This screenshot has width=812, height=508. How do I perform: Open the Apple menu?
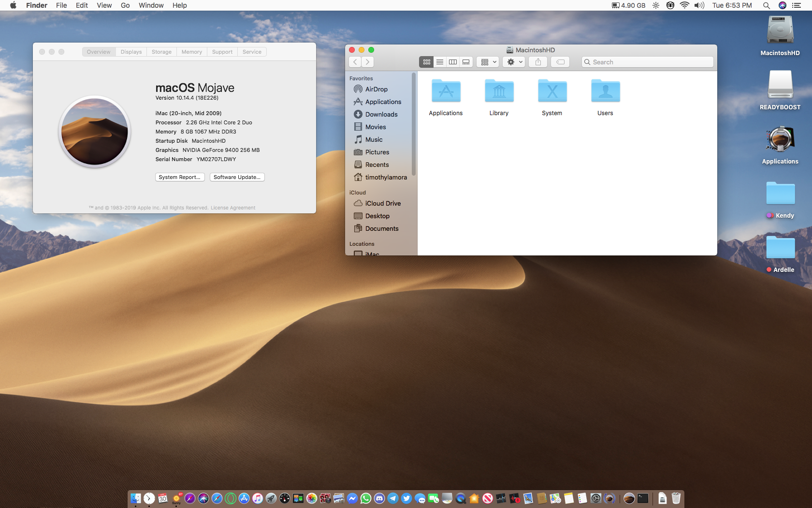point(13,5)
